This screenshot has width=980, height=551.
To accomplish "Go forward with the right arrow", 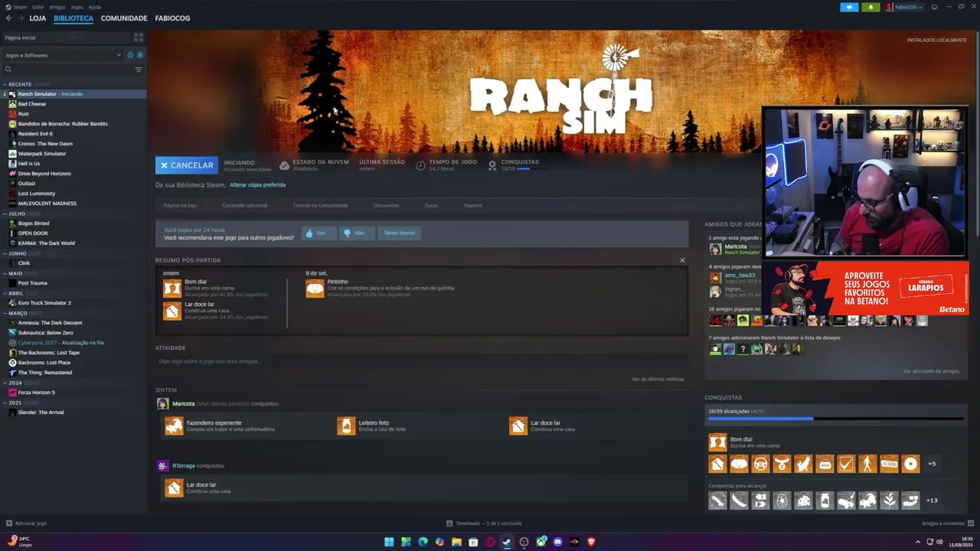I will pyautogui.click(x=20, y=18).
